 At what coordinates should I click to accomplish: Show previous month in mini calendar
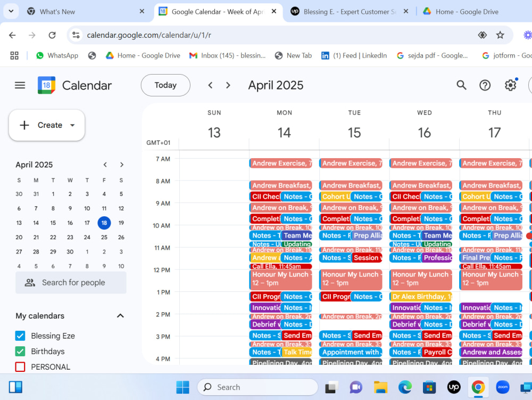tap(105, 165)
